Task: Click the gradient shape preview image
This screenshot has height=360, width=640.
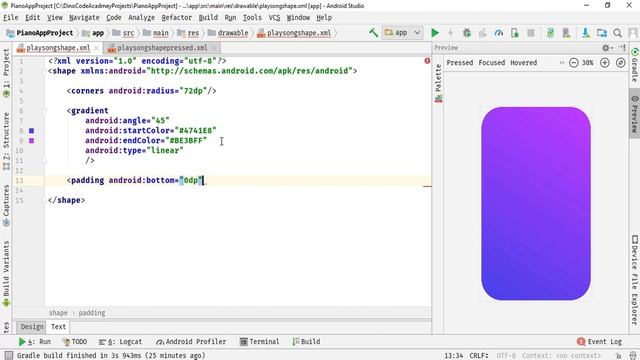Action: coord(536,204)
